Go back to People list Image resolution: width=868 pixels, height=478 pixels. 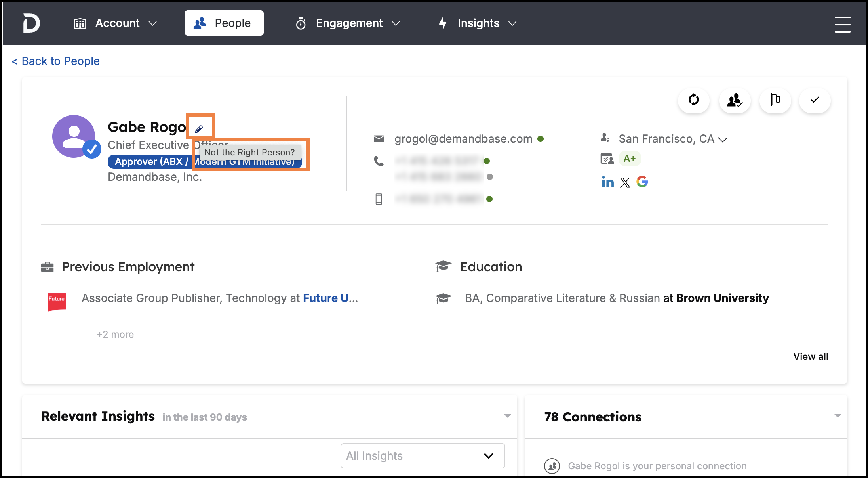55,61
